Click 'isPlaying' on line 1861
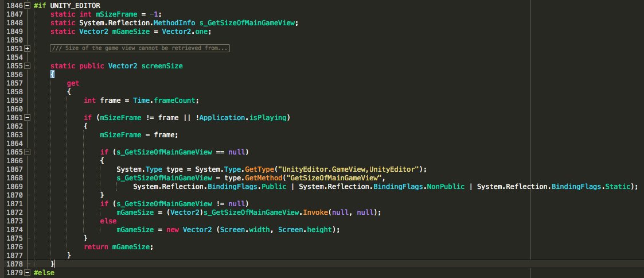 point(268,118)
